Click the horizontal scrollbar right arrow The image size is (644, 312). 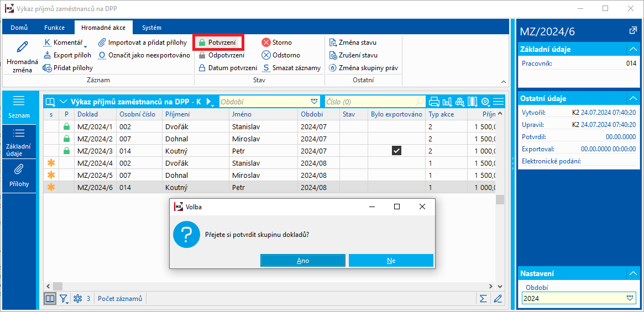[490, 286]
